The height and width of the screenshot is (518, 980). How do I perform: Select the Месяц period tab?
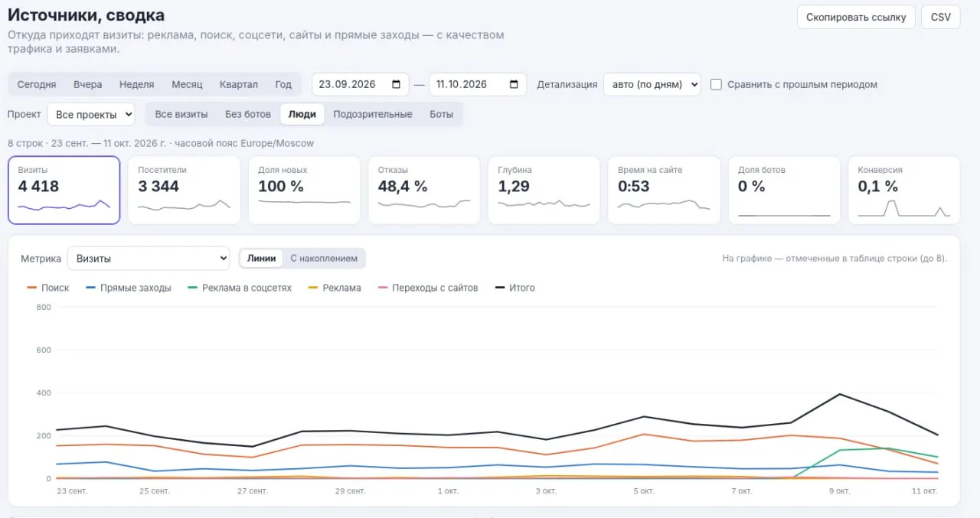(x=187, y=84)
